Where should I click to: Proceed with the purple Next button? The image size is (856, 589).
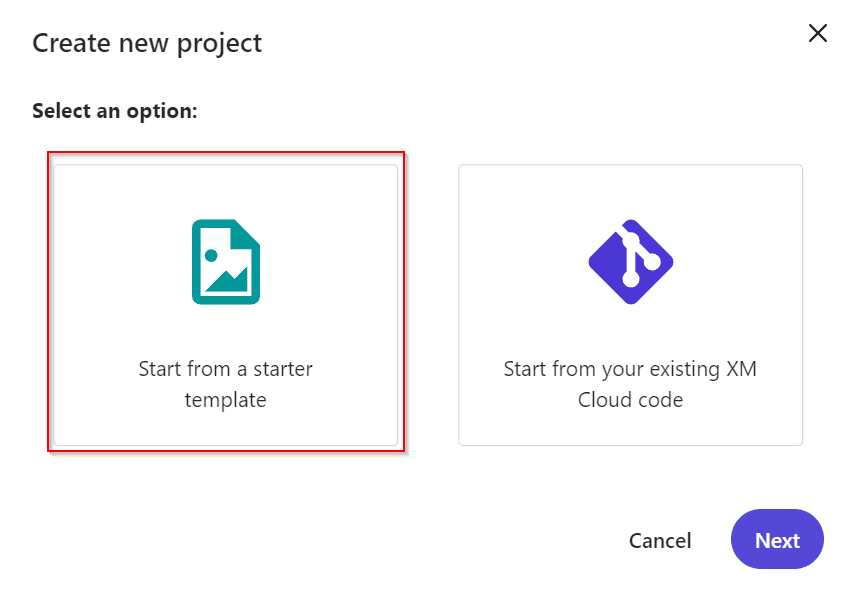(777, 539)
